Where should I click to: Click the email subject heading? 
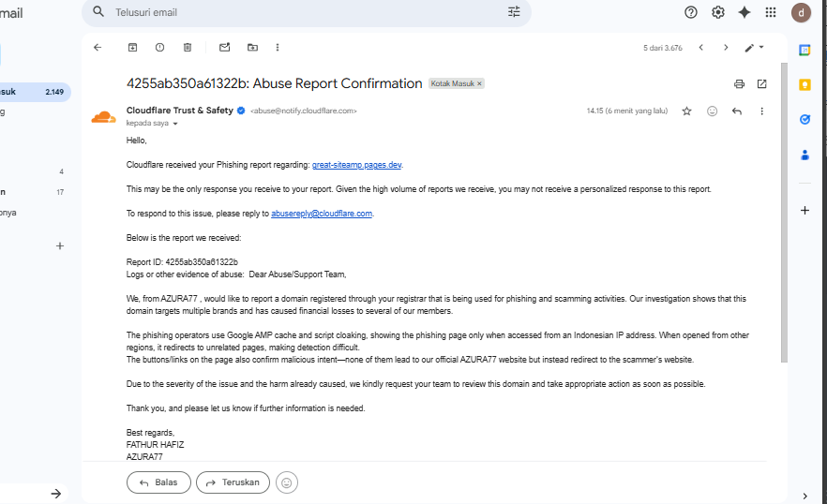[x=274, y=83]
